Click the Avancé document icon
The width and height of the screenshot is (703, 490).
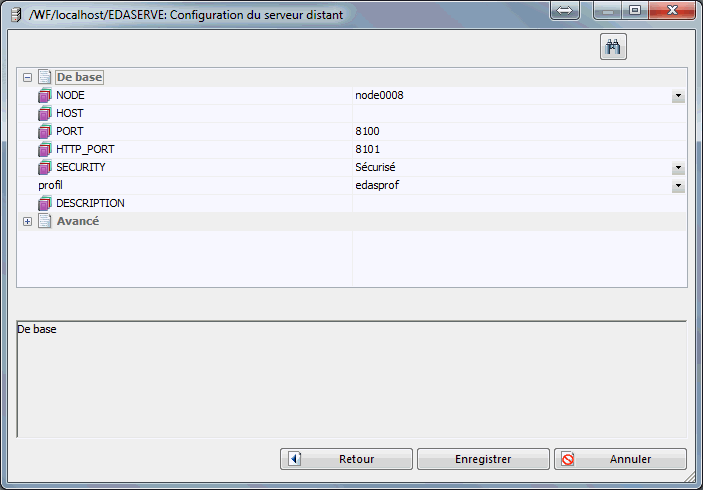point(44,221)
